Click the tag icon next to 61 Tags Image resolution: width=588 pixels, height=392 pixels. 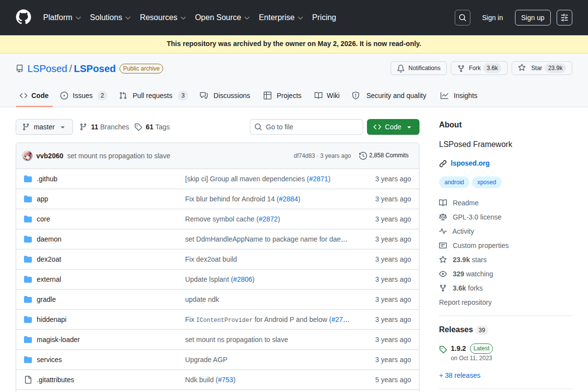tap(138, 127)
